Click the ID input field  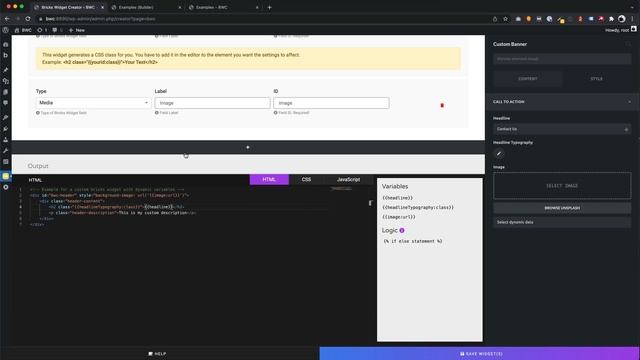pyautogui.click(x=331, y=103)
